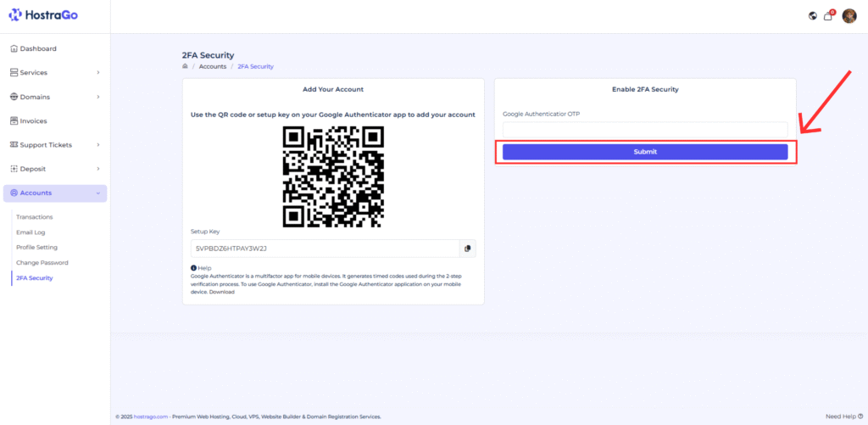Viewport: 868px width, 425px height.
Task: Open the shopping cart icon
Action: [x=828, y=16]
